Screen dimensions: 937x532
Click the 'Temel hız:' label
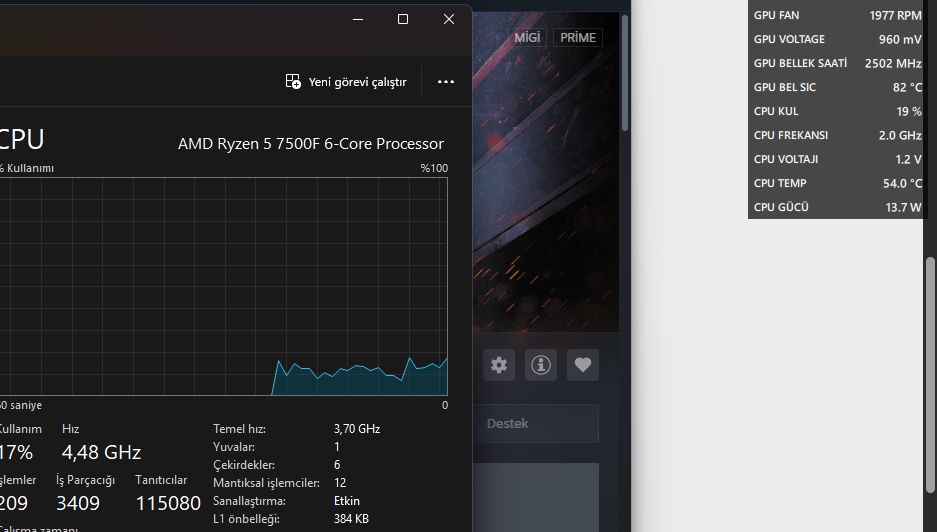239,429
